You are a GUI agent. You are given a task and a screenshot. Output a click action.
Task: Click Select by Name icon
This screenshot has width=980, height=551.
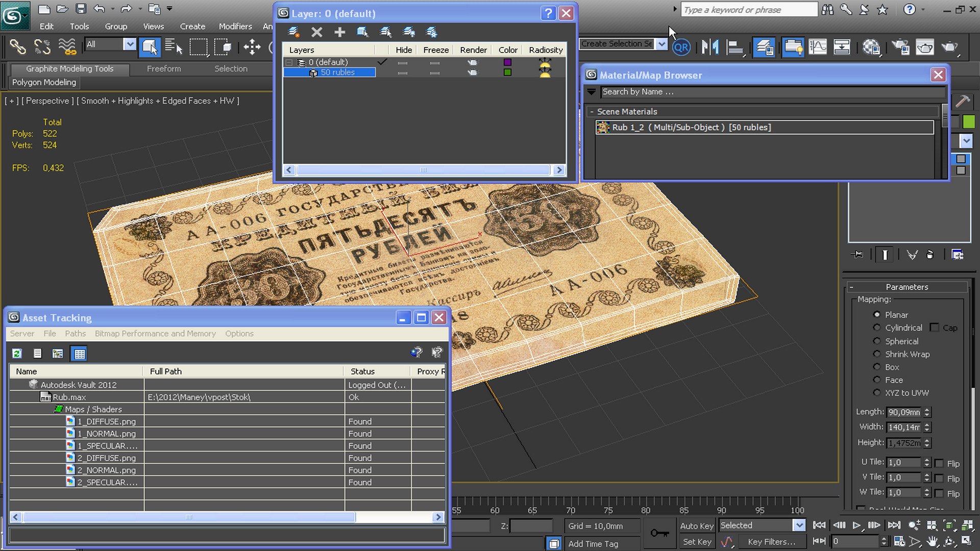pos(174,47)
